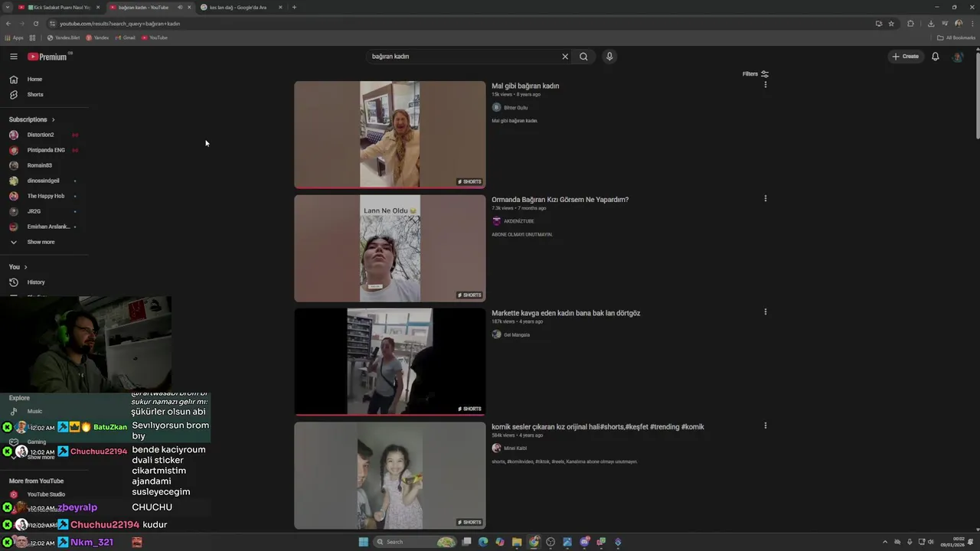Open more options for Mal gibi bağıran kadın
980x551 pixels.
point(765,85)
